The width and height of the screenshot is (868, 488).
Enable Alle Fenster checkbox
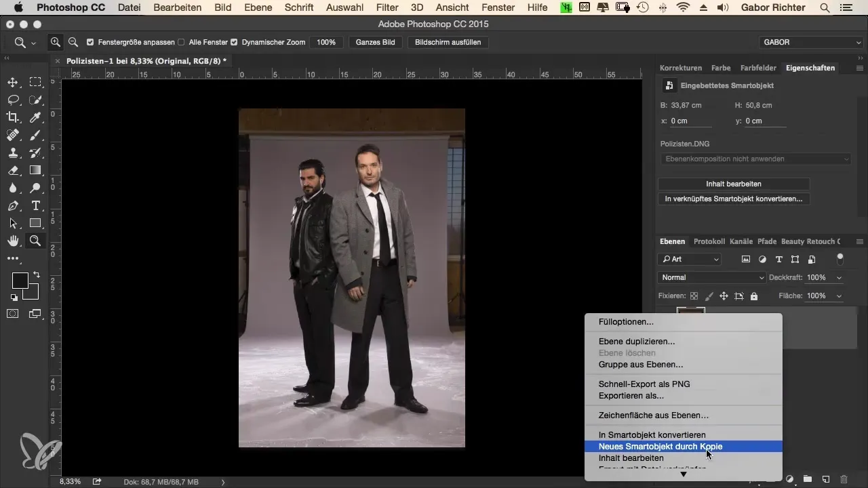(181, 42)
